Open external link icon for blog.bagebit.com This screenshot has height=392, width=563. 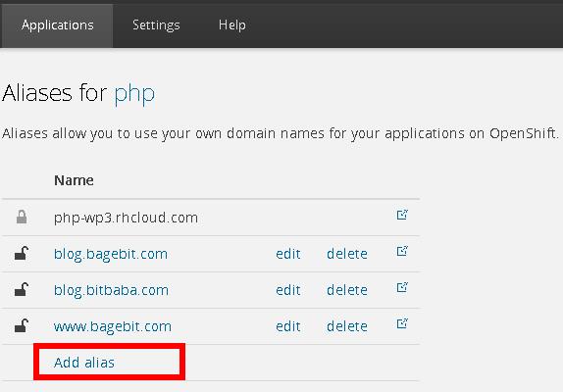402,251
